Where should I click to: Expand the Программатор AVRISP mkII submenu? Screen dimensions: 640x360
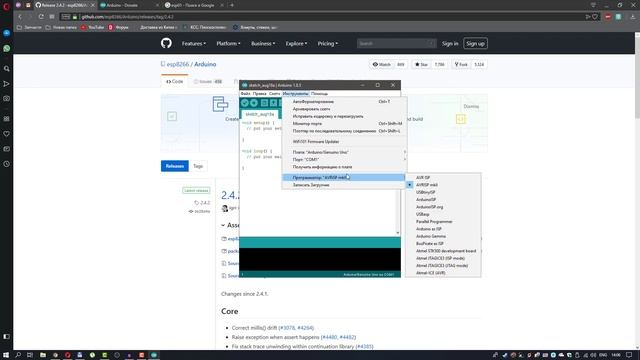[x=344, y=178]
